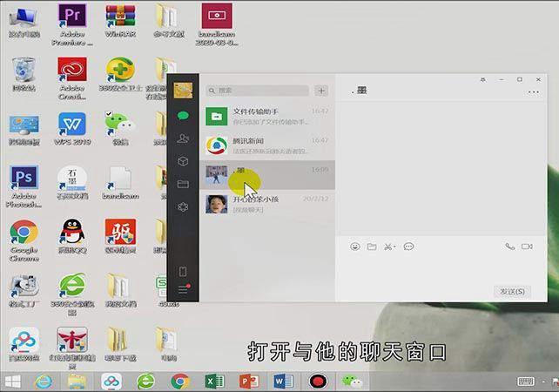Open the emoji picker in chat toolbar
This screenshot has width=559, height=392.
click(355, 247)
